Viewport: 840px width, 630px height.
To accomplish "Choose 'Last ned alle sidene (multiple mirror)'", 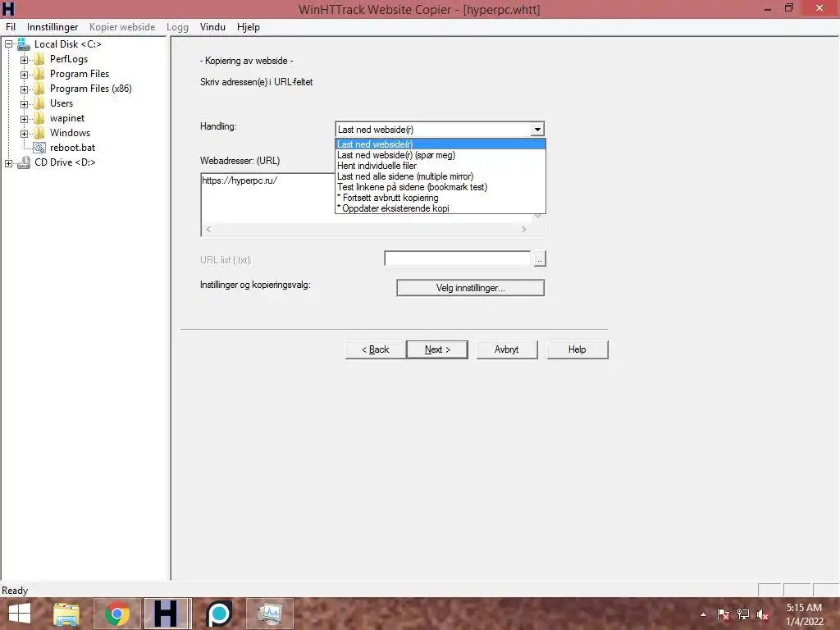I will (x=440, y=176).
